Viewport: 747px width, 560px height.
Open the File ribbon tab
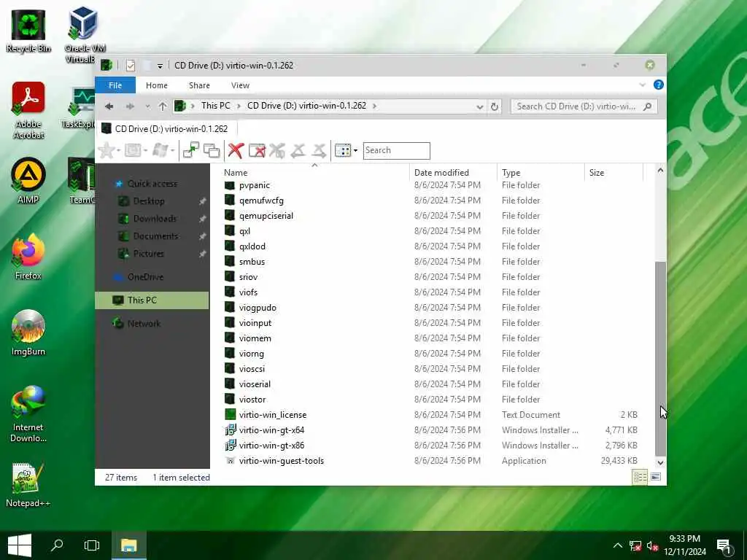pyautogui.click(x=115, y=85)
